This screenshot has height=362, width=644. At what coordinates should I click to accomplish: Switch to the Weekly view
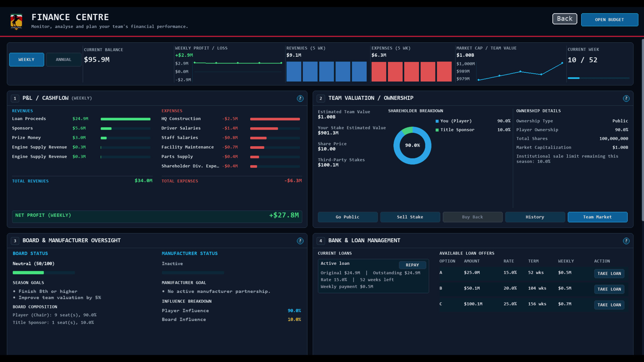[26, 60]
